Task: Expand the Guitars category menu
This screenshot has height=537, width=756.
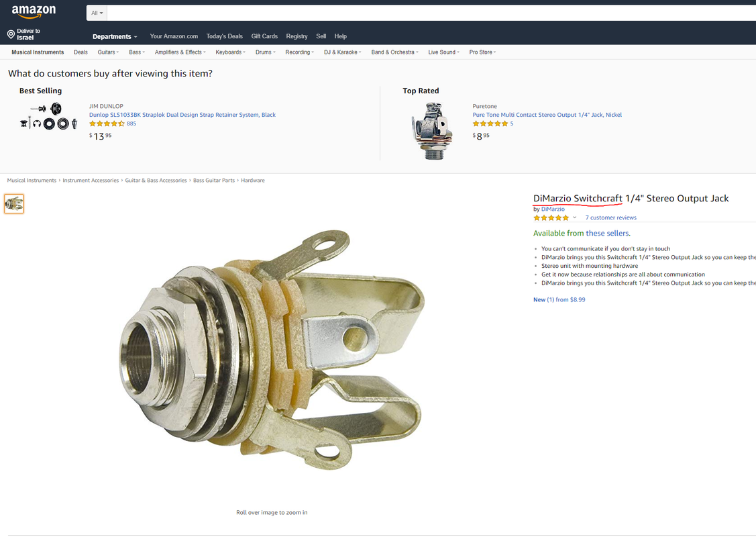Action: pyautogui.click(x=108, y=52)
